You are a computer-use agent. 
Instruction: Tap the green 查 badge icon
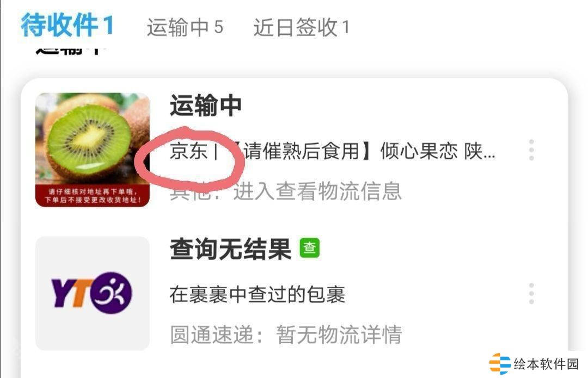click(x=309, y=248)
